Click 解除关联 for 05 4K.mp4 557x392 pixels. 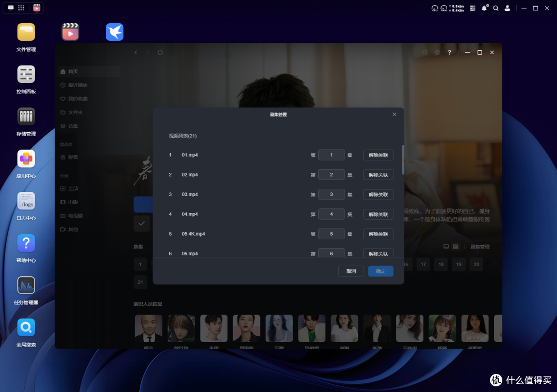379,234
